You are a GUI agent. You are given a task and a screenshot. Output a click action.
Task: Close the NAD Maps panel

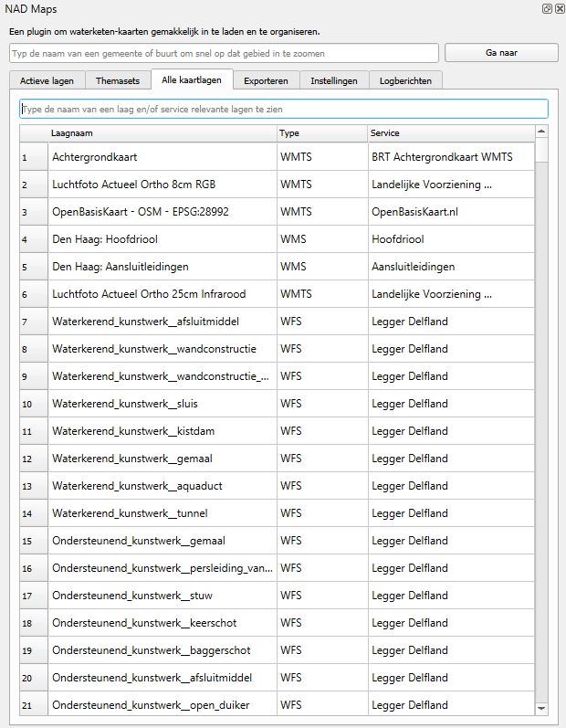[559, 8]
